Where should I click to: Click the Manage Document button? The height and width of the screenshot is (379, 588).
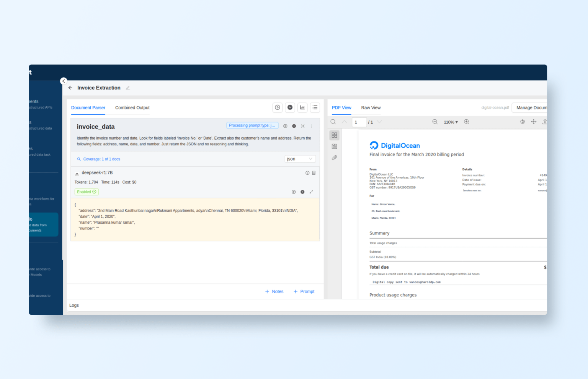[x=532, y=107]
